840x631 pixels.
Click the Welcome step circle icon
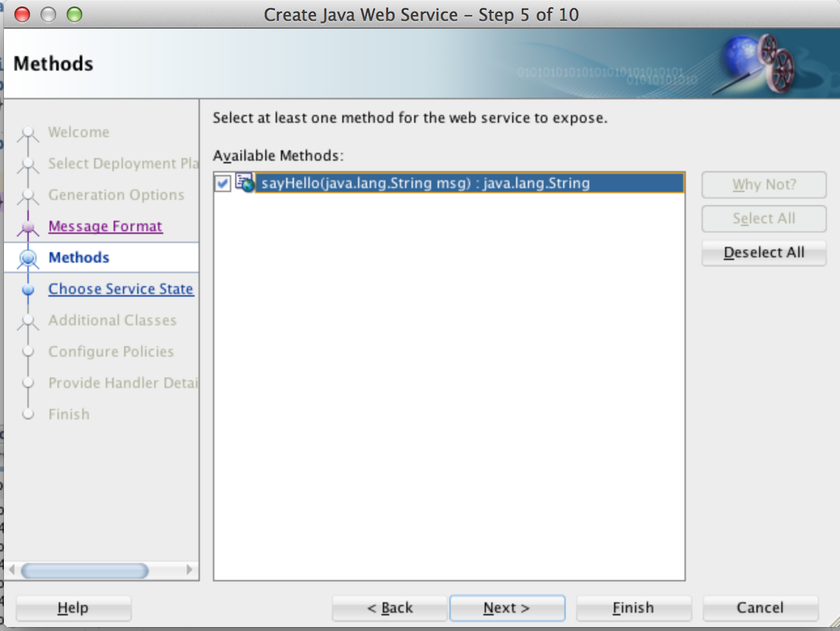[x=27, y=132]
